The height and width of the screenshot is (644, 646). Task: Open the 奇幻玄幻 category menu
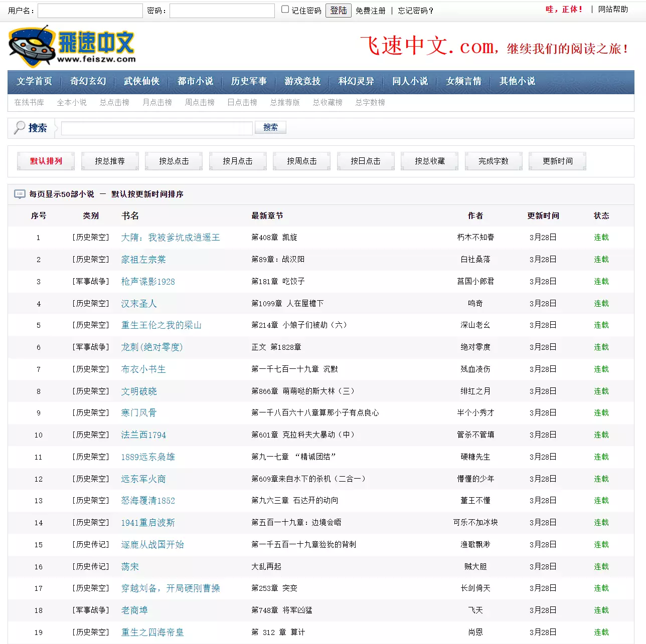click(88, 81)
